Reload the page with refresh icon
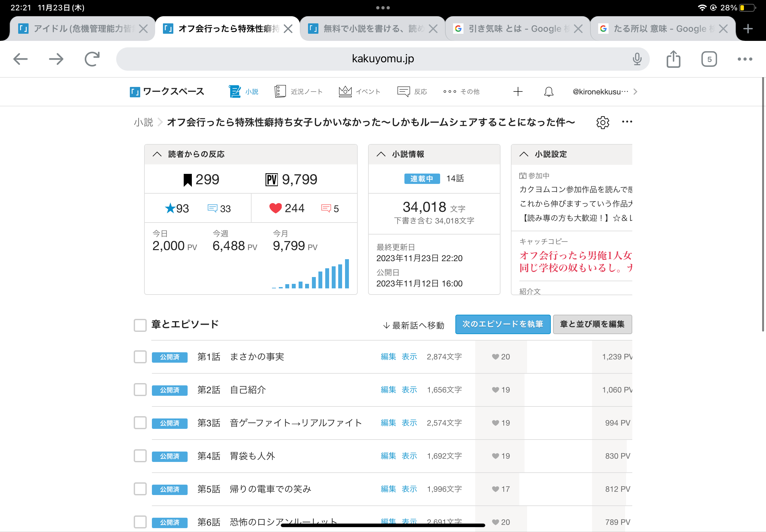The width and height of the screenshot is (766, 532). click(92, 59)
